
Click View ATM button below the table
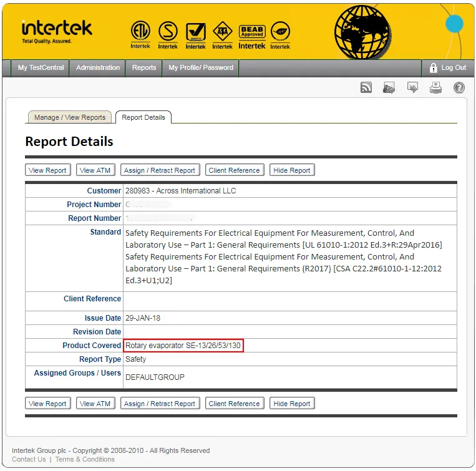click(95, 404)
